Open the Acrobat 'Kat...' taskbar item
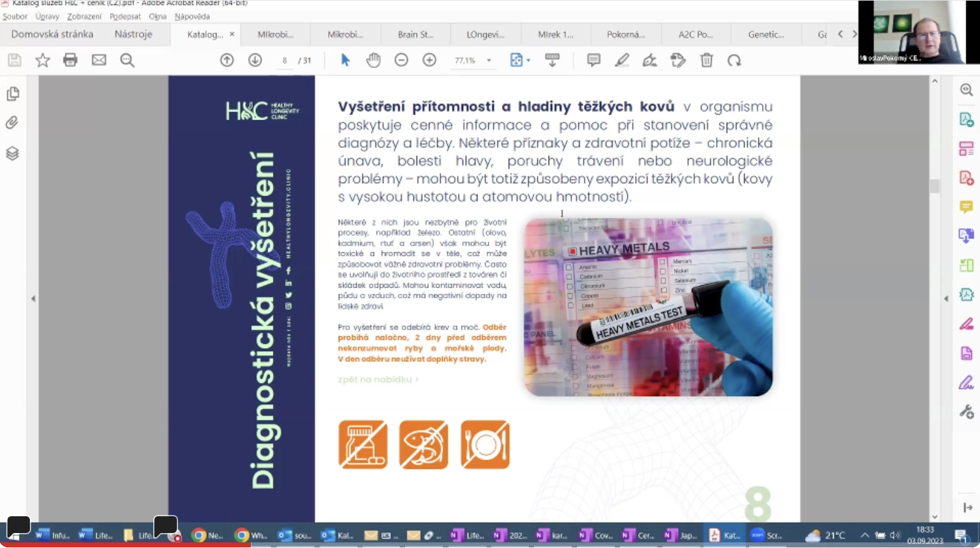The width and height of the screenshot is (980, 548). point(725,535)
